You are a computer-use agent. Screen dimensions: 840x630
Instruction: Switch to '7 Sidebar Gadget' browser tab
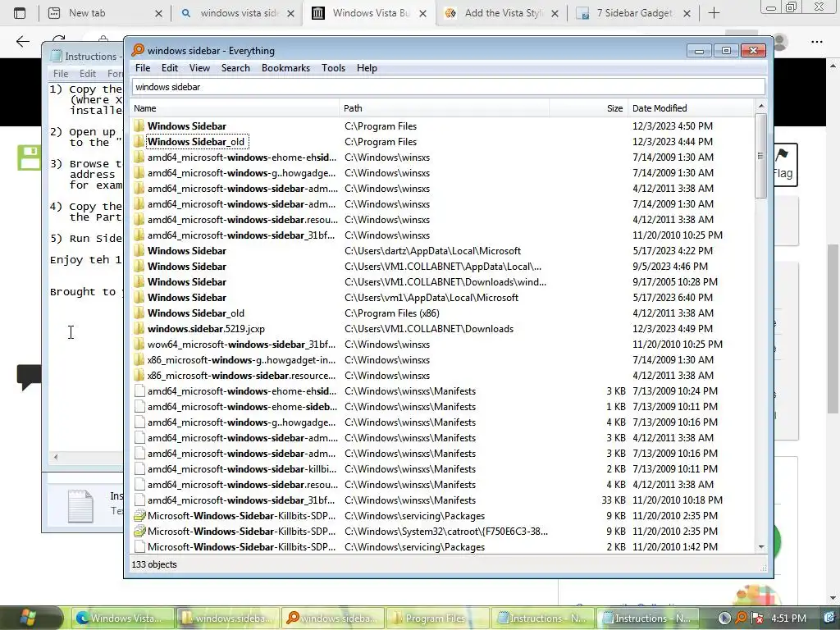(x=633, y=13)
